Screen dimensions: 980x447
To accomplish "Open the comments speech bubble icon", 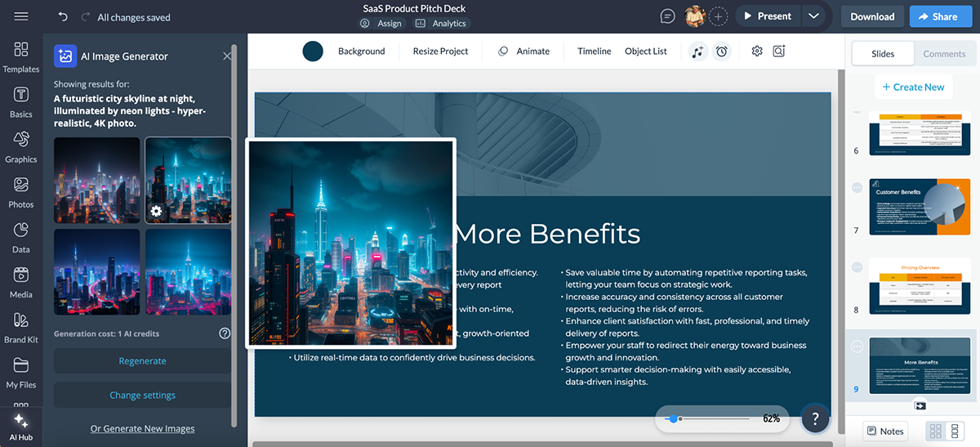I will (668, 16).
